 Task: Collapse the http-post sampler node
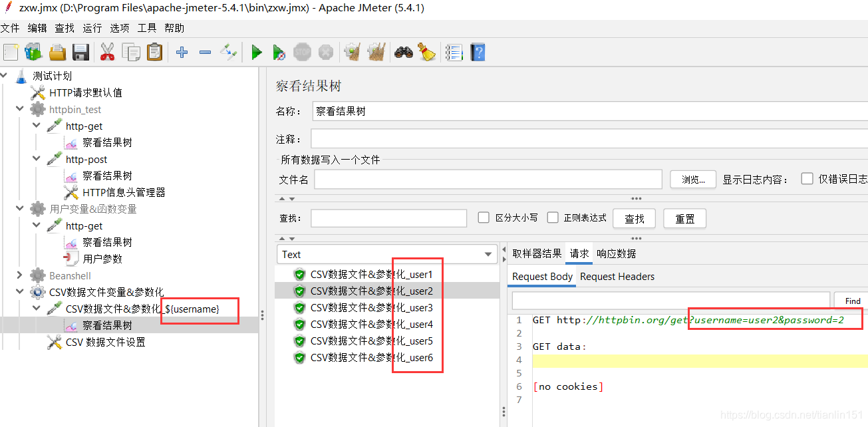pos(37,159)
